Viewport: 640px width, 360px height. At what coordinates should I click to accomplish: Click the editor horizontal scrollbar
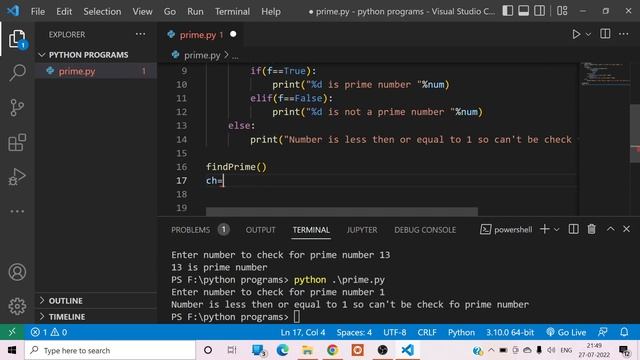click(x=342, y=211)
